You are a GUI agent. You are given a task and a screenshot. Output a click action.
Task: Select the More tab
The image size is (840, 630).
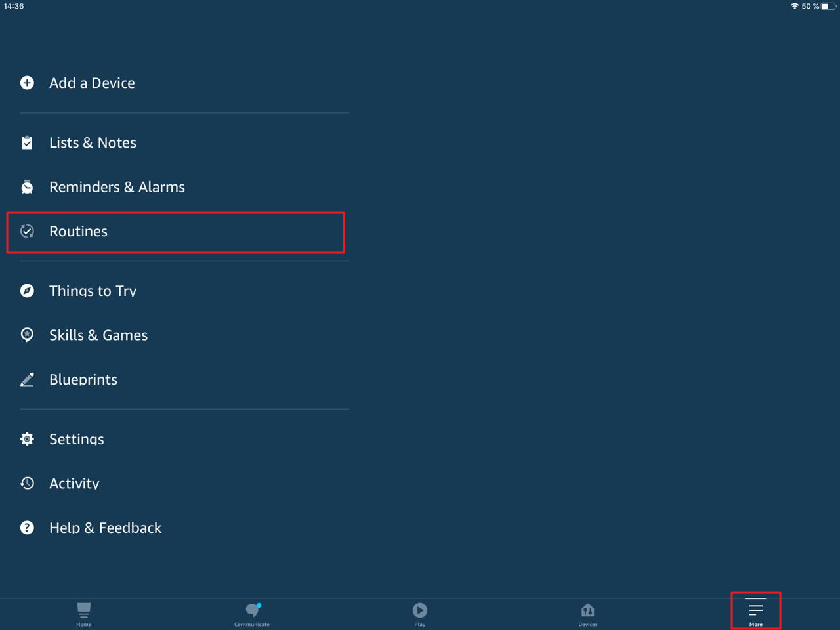point(756,612)
